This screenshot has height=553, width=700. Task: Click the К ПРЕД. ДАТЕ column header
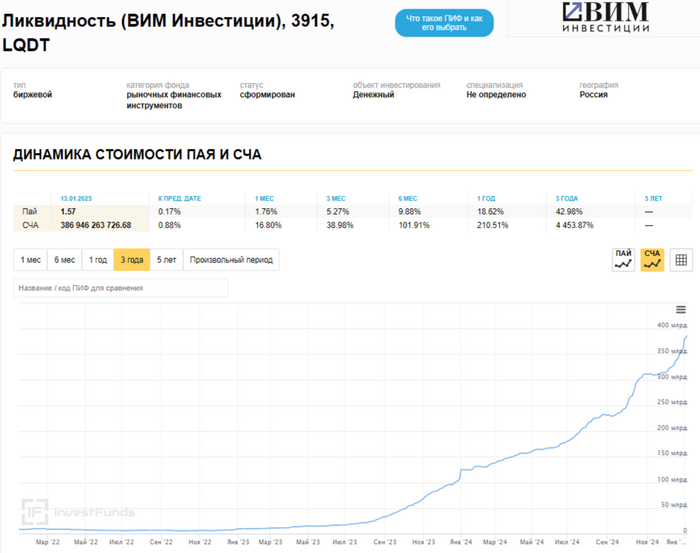[x=179, y=199]
